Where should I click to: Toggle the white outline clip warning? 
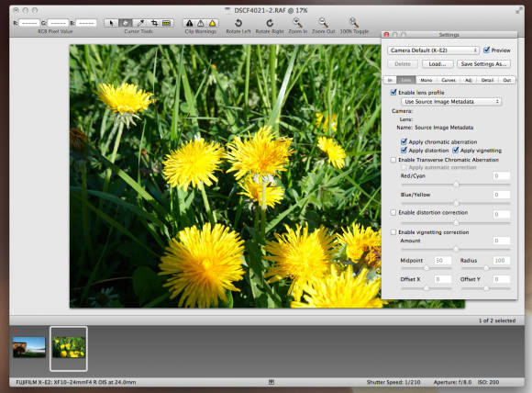click(201, 23)
